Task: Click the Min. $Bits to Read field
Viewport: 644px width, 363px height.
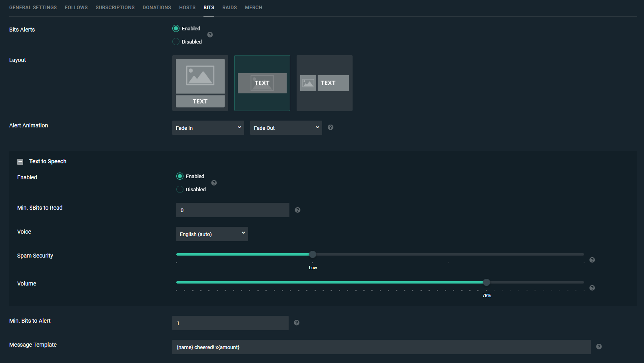Action: pyautogui.click(x=233, y=210)
